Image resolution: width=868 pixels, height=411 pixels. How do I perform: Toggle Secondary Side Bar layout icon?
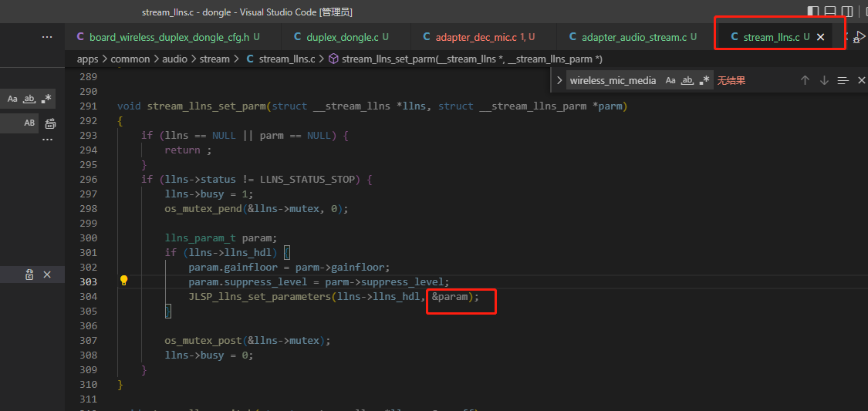pyautogui.click(x=846, y=11)
